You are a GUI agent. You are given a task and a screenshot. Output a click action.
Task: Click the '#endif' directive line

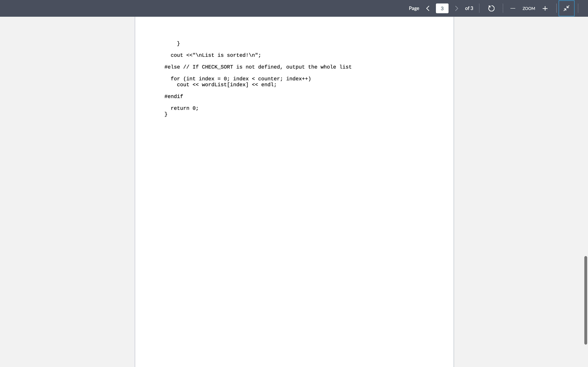coord(173,96)
